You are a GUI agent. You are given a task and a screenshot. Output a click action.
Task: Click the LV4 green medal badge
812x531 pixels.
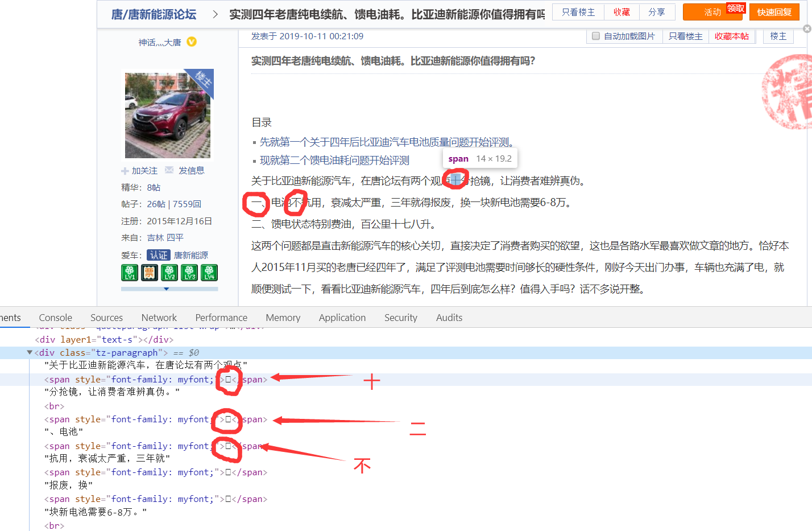209,273
